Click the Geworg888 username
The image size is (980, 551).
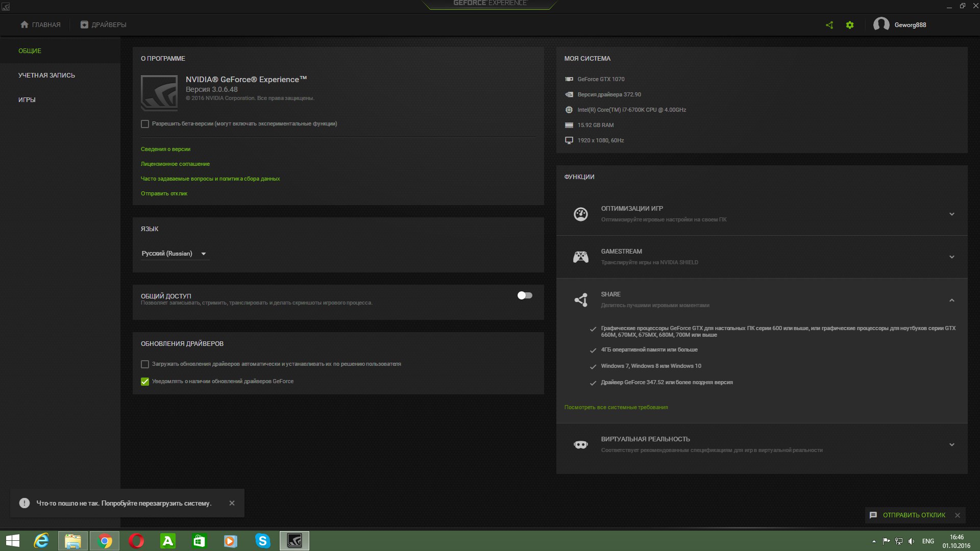pyautogui.click(x=910, y=25)
